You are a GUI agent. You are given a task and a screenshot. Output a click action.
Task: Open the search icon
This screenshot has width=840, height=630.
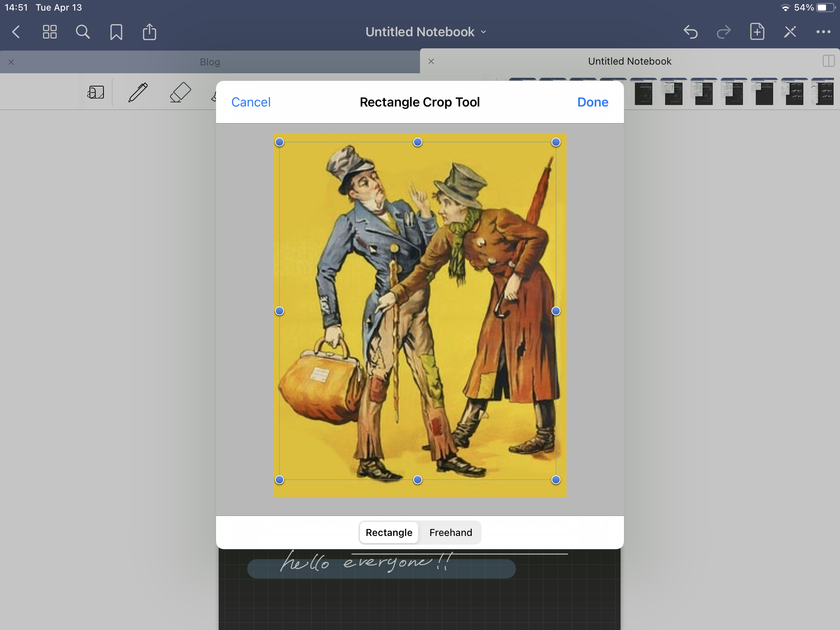[83, 32]
